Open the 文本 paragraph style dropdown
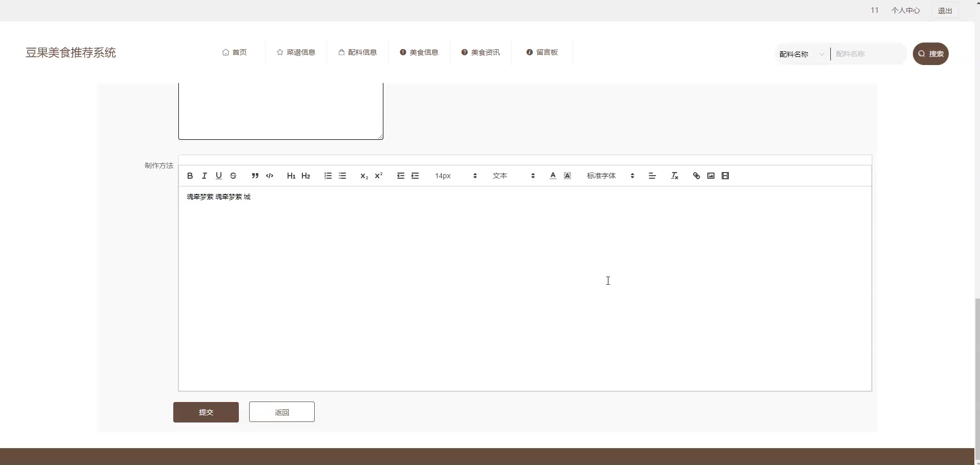The image size is (980, 465). point(514,176)
